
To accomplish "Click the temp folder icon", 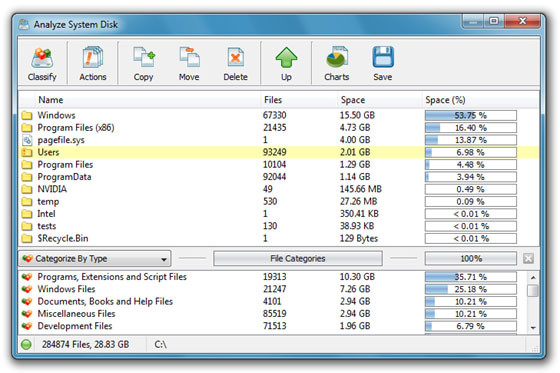I will tap(27, 202).
